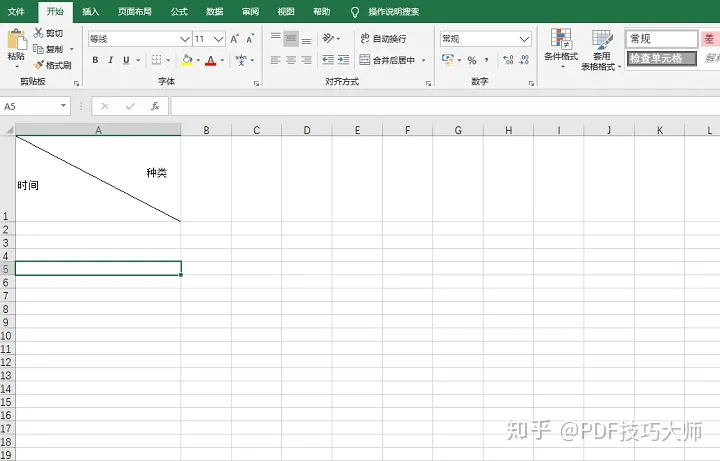Click the Paste (粘贴) clipboard icon
The image size is (720, 461).
click(17, 39)
